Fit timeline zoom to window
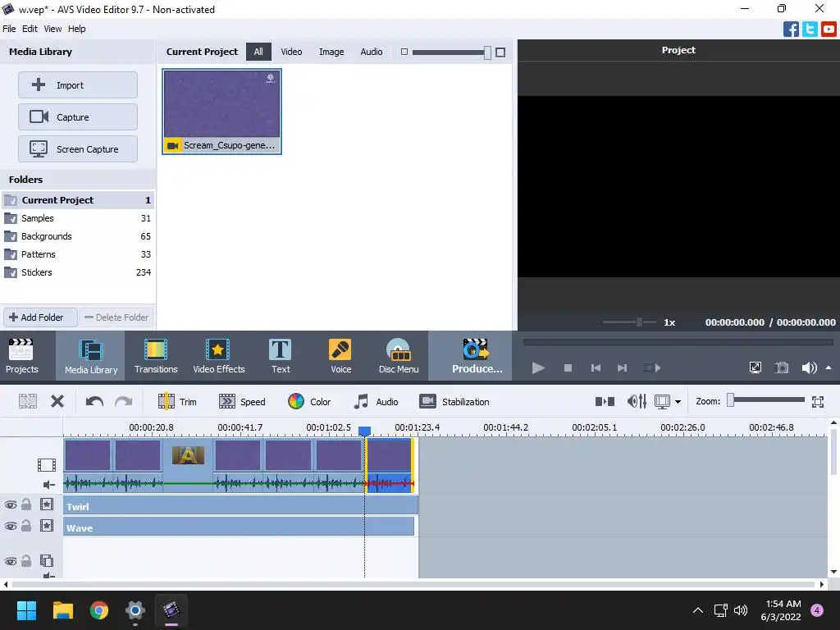Viewport: 840px width, 630px height. (818, 402)
